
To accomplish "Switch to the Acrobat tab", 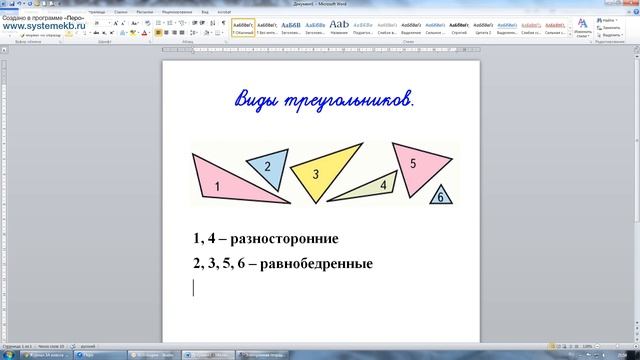I will pos(224,12).
